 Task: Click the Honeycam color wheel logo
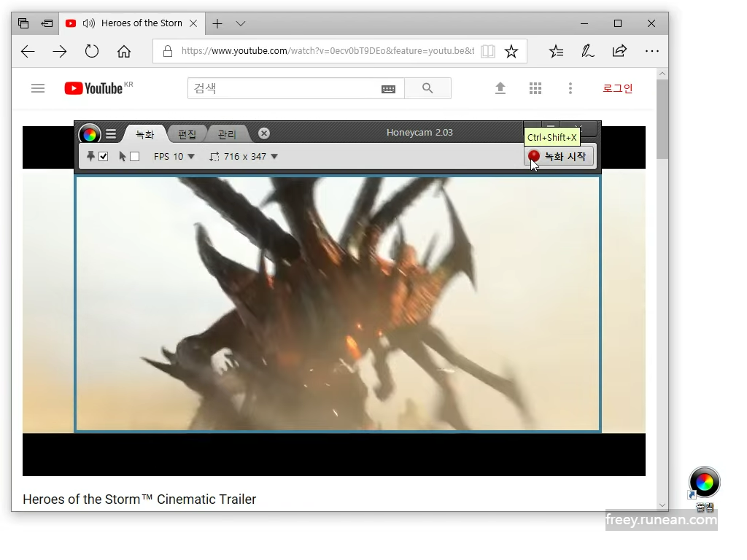(90, 134)
